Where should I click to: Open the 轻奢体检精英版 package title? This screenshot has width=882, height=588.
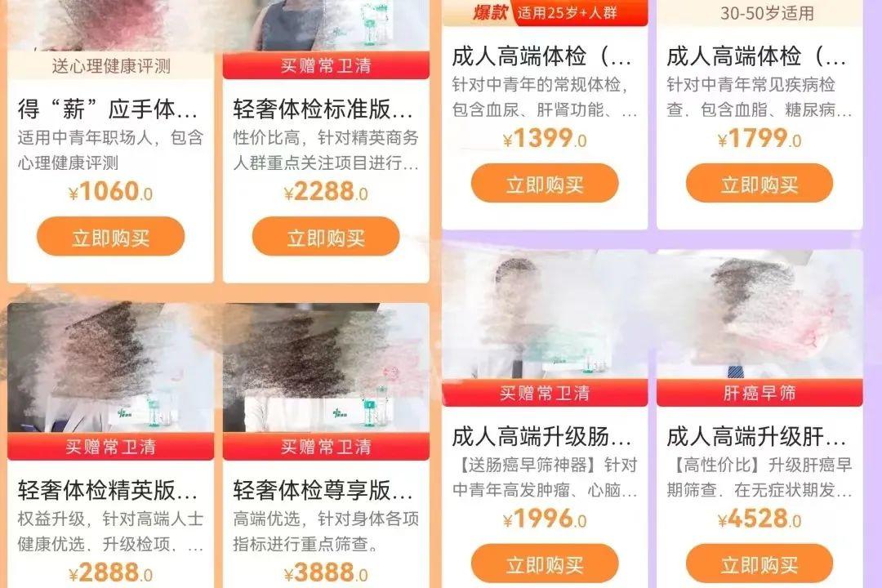[x=108, y=490]
